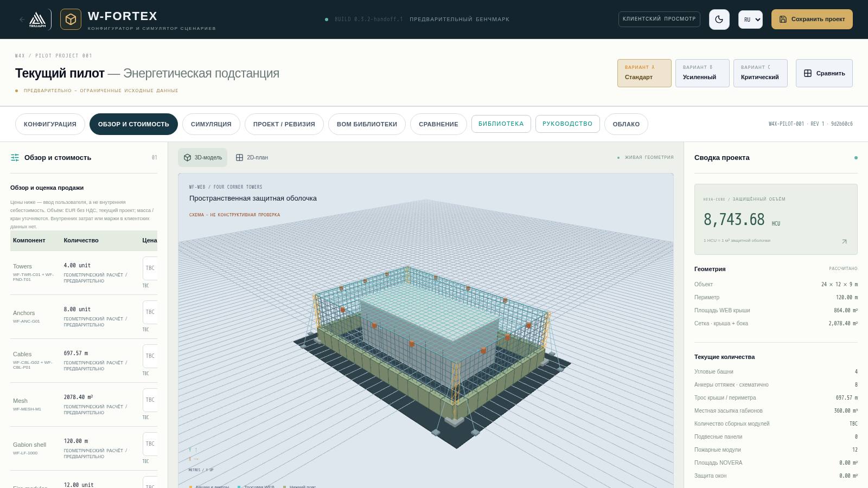
Task: Click the Компонент column header
Action: pos(29,240)
